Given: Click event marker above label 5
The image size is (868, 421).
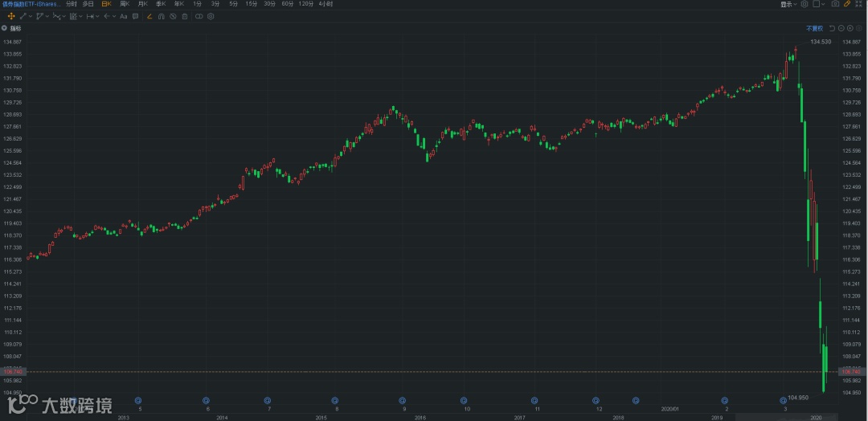Looking at the screenshot, I should [x=138, y=400].
